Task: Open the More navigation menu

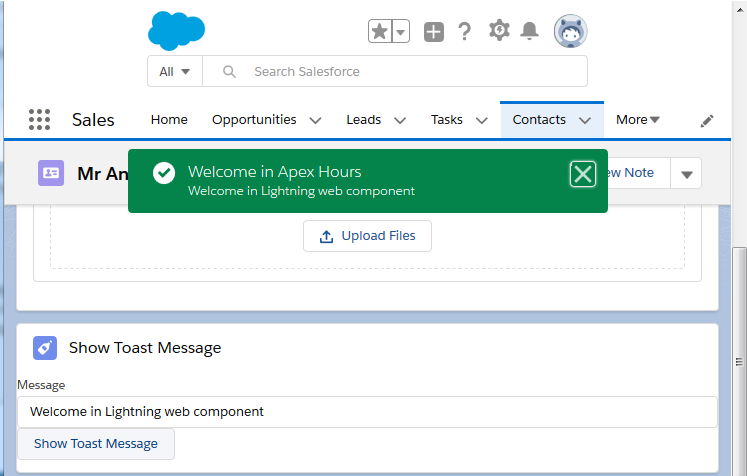Action: pyautogui.click(x=637, y=120)
